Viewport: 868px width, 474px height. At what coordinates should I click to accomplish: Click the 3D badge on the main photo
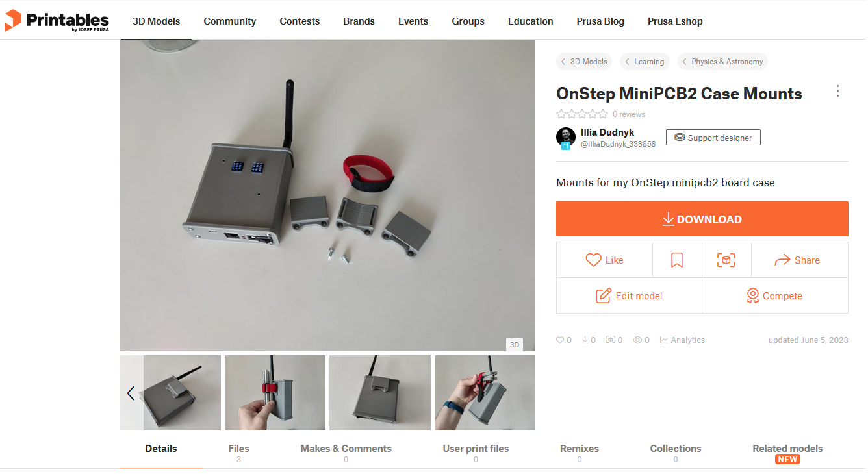click(x=515, y=345)
